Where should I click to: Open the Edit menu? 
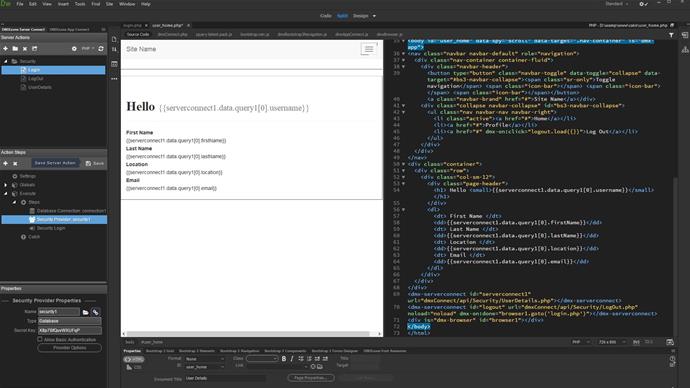click(x=33, y=4)
